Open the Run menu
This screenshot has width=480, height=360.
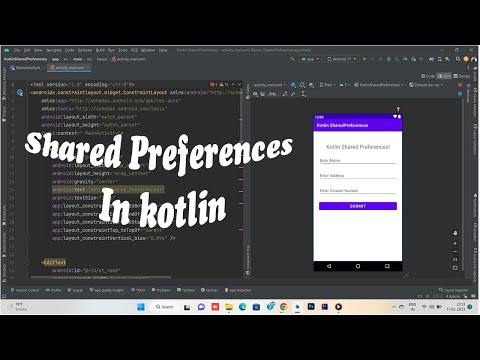click(111, 50)
